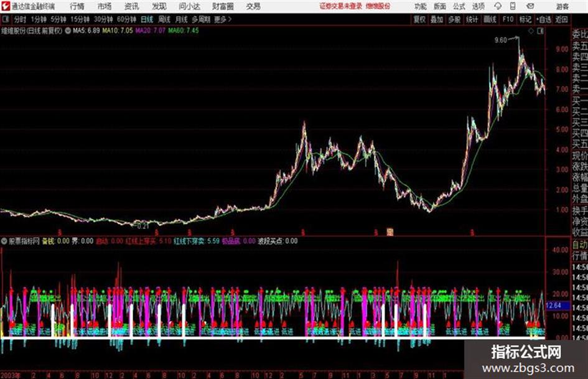Select the 日线 daily period tab
Viewport: 588px width, 379px height.
[x=147, y=19]
